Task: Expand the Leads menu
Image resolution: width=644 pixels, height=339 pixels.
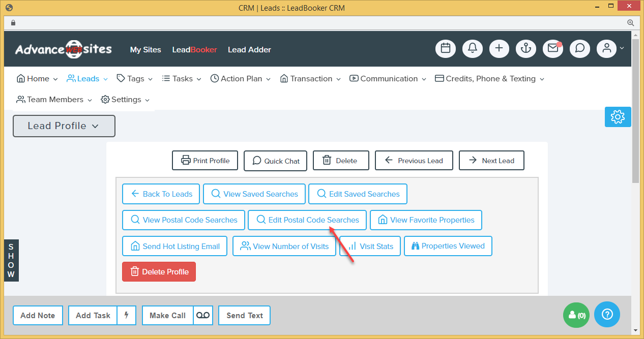Action: [87, 79]
